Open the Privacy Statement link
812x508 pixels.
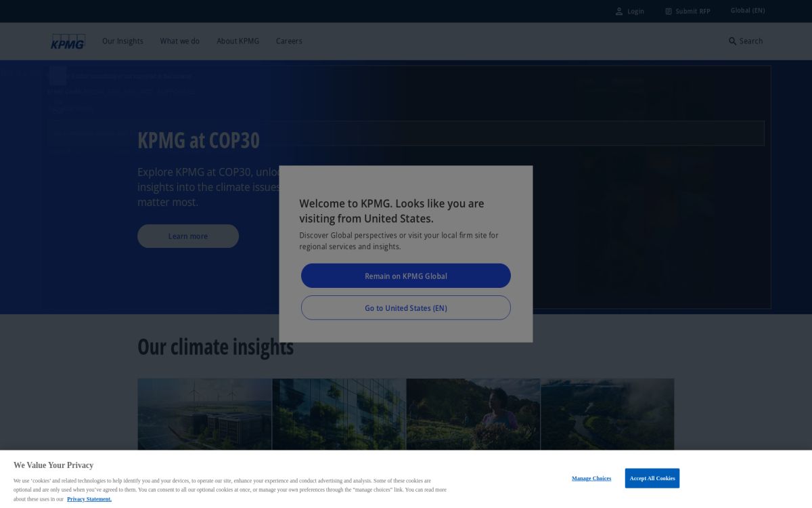(89, 499)
